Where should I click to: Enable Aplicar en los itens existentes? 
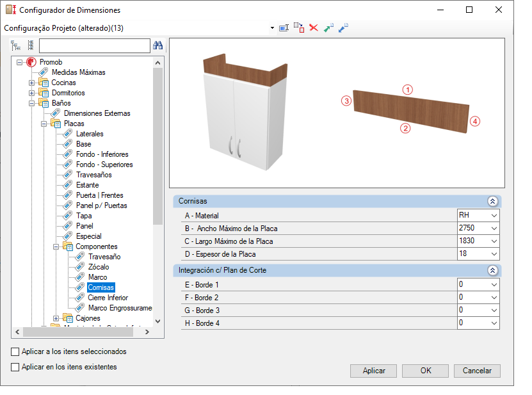(15, 367)
